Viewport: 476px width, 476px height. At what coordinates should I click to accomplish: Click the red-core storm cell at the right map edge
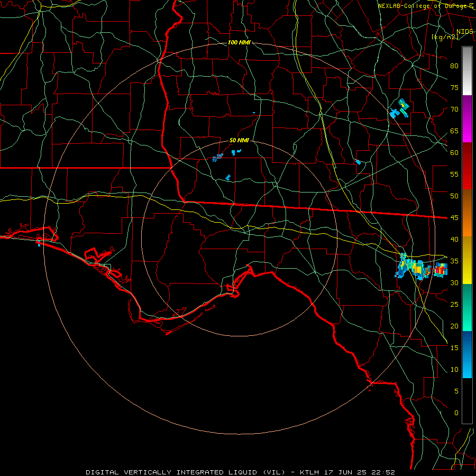click(440, 270)
